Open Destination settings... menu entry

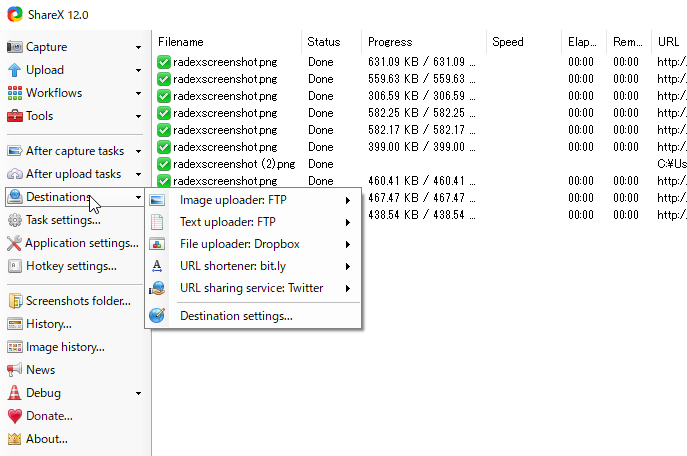tap(253, 316)
